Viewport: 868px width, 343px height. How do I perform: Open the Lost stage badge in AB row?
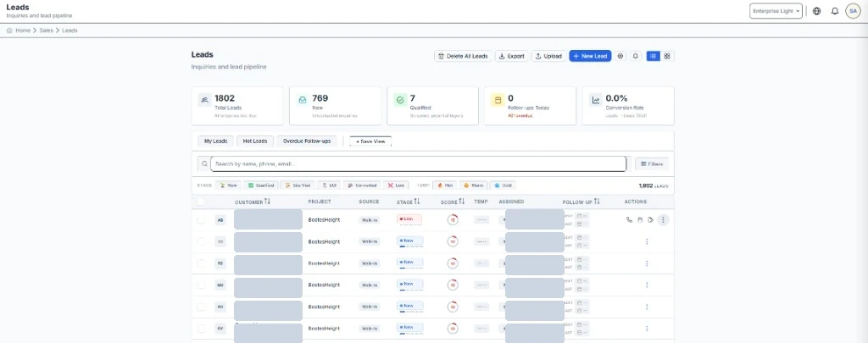409,219
